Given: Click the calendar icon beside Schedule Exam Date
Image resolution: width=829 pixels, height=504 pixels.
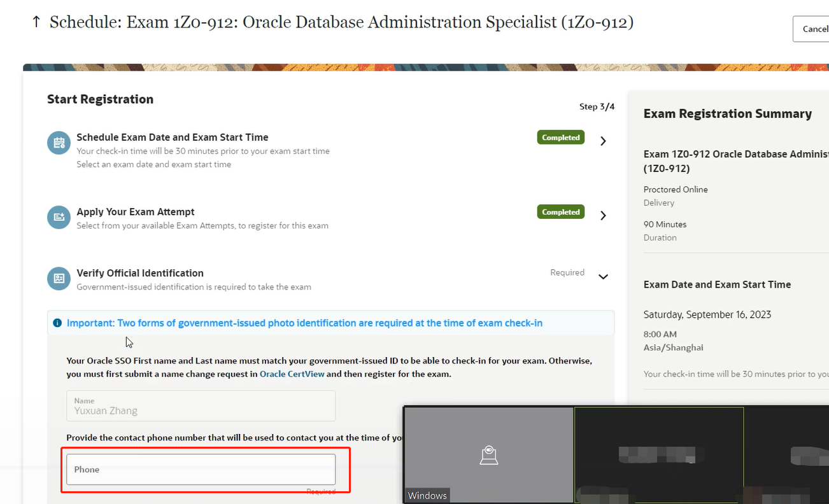Looking at the screenshot, I should pyautogui.click(x=59, y=143).
